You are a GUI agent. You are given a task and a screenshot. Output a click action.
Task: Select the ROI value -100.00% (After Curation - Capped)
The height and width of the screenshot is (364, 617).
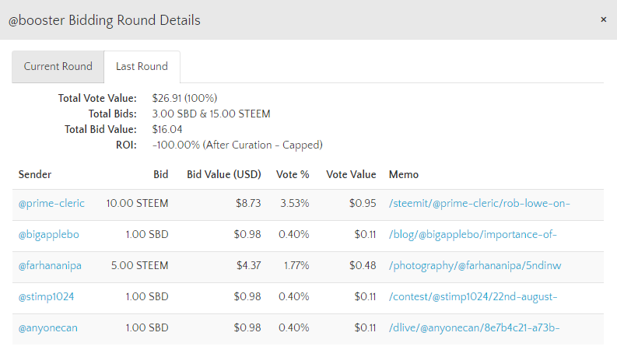(237, 145)
